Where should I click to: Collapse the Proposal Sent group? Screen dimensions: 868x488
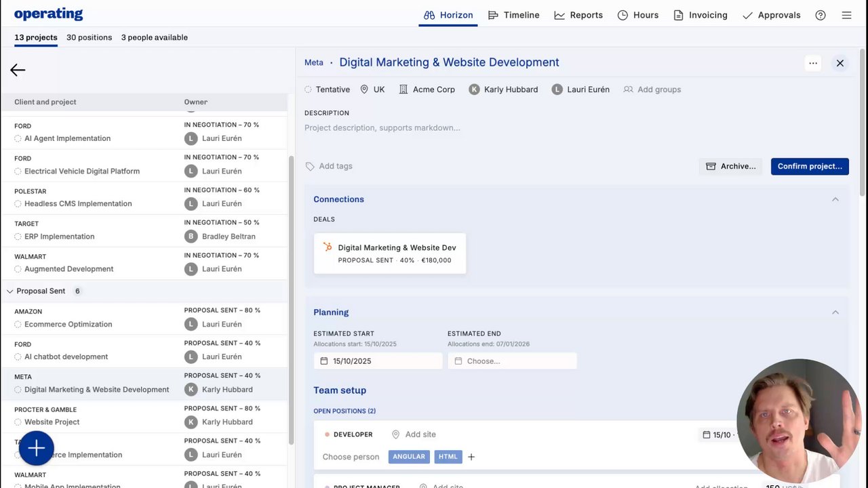(x=10, y=291)
